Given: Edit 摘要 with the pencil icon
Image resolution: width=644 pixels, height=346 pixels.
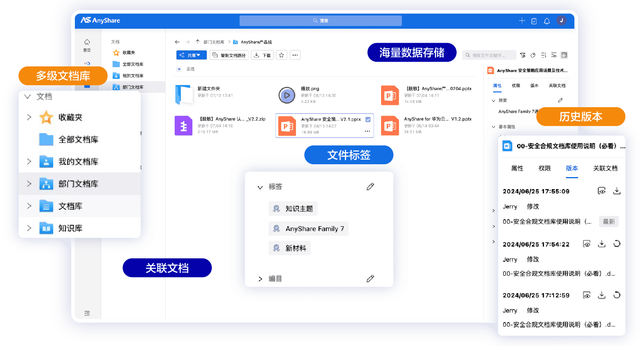Looking at the screenshot, I should pos(560,100).
